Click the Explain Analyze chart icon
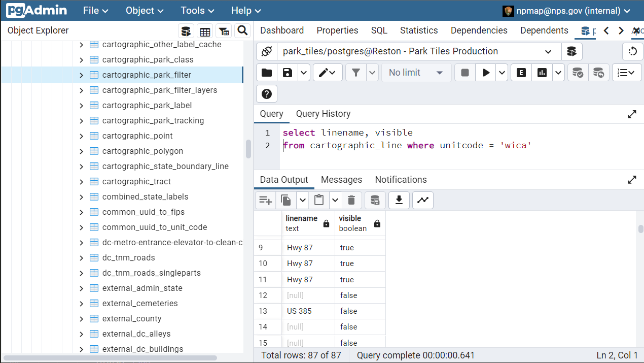This screenshot has height=363, width=644. point(542,73)
